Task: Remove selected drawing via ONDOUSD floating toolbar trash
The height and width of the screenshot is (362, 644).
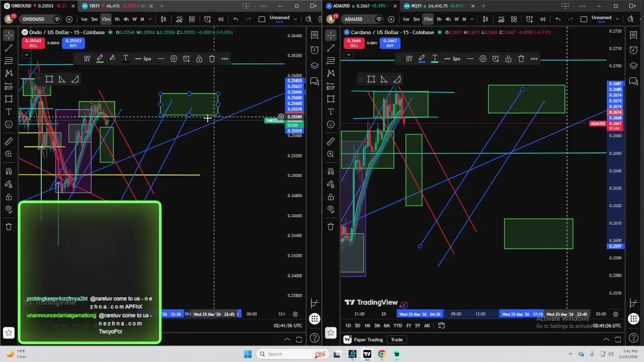Action: coord(212,59)
